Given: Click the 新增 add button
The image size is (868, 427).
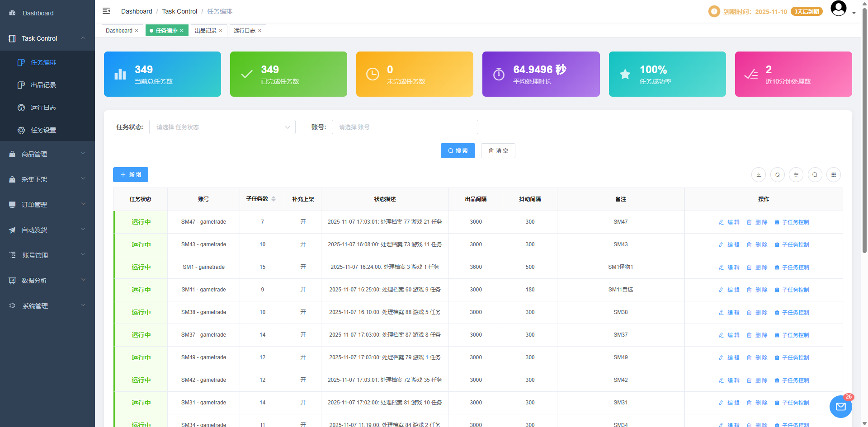Looking at the screenshot, I should click(131, 175).
